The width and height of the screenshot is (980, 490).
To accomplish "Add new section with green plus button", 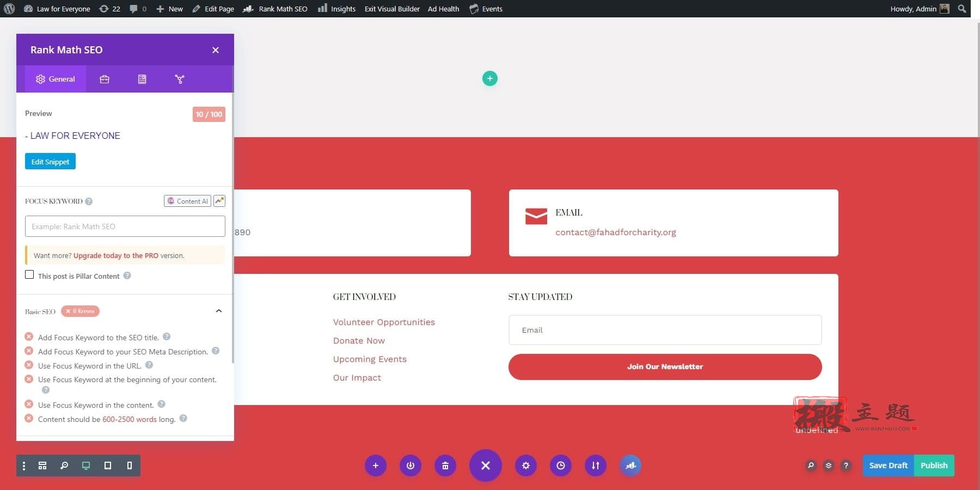I will point(490,78).
